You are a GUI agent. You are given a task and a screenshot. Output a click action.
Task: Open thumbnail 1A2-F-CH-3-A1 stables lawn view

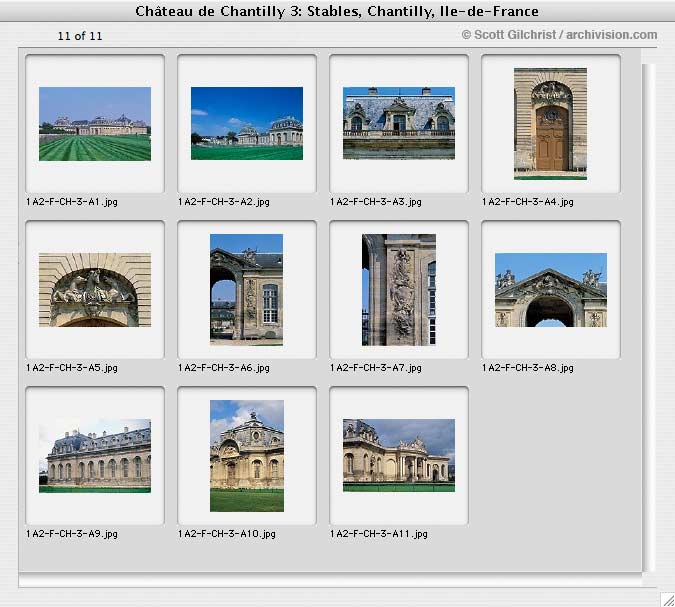coord(95,124)
